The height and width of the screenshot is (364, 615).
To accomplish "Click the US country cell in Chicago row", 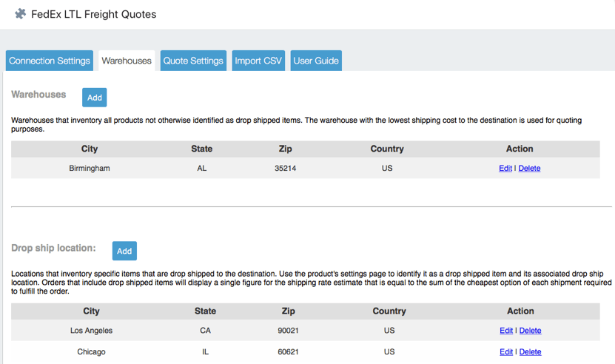I will pos(389,352).
